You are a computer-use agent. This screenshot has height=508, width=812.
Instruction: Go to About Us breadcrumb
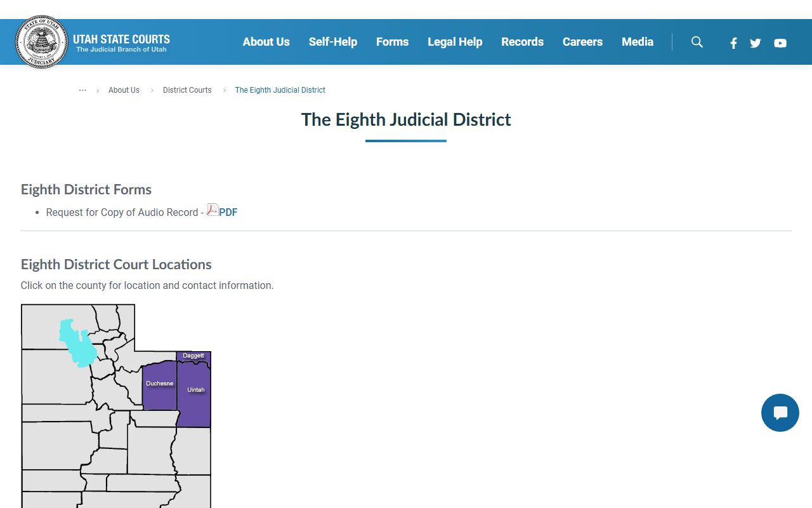point(124,90)
